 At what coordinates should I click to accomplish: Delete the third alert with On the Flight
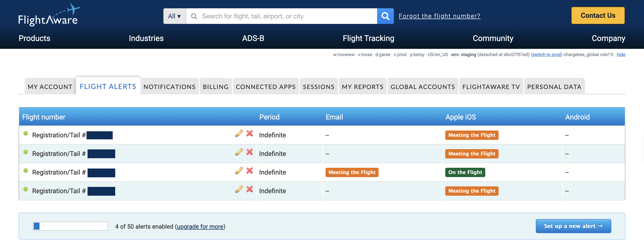250,171
